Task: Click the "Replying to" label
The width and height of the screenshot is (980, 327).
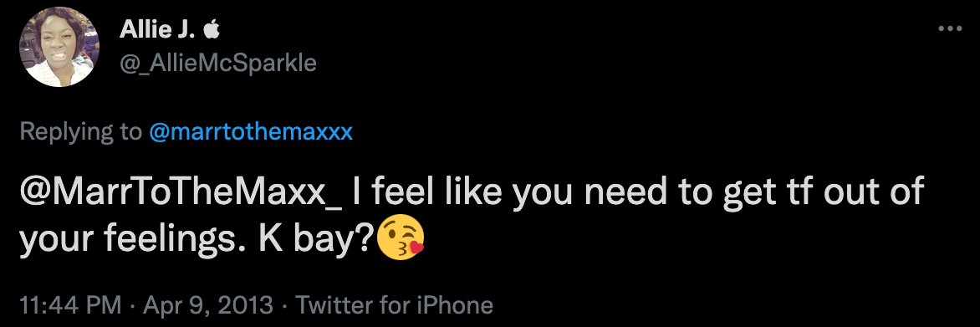Action: [x=82, y=132]
